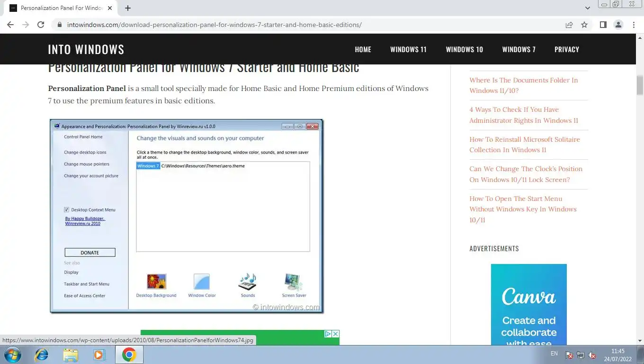This screenshot has height=364, width=644.
Task: Reload the page with the refresh icon
Action: coord(41,25)
